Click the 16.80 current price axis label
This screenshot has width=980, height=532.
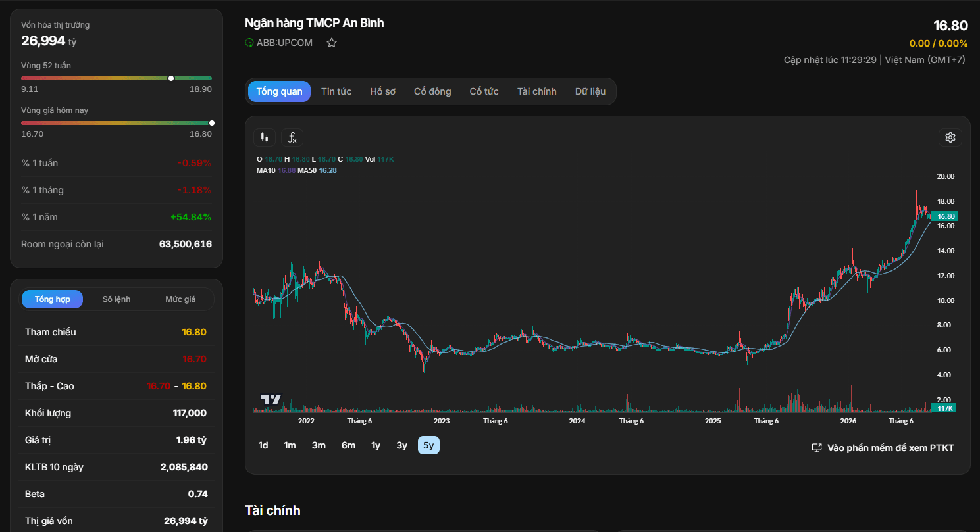[x=944, y=216]
